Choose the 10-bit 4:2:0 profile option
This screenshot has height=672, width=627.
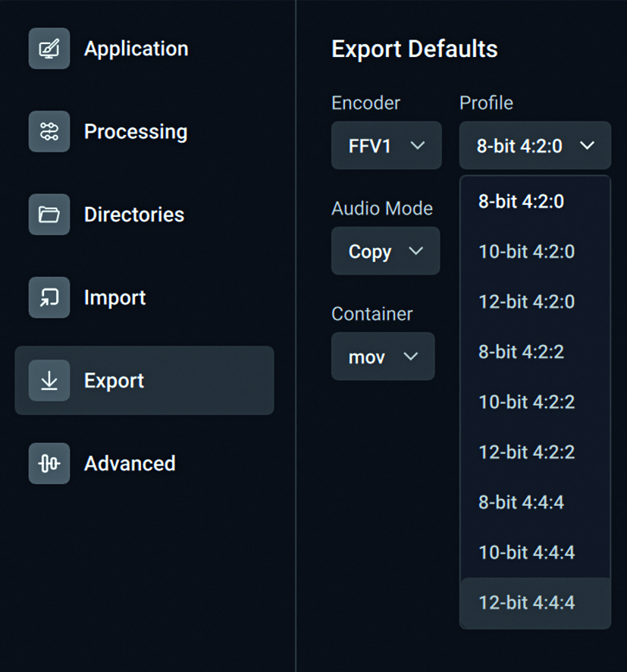tap(526, 252)
